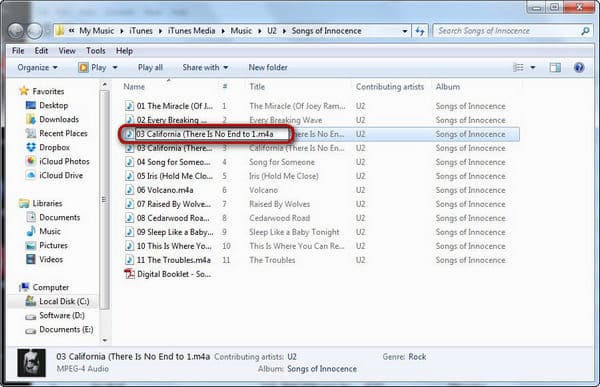The image size is (600, 387).
Task: Select file 10 This Is Where You
Action: coord(174,246)
